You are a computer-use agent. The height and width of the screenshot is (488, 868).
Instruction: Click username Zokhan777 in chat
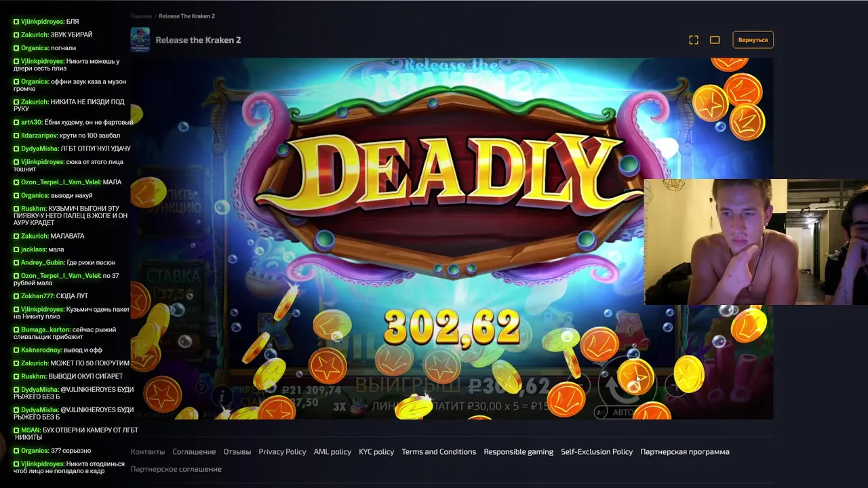[x=37, y=296]
